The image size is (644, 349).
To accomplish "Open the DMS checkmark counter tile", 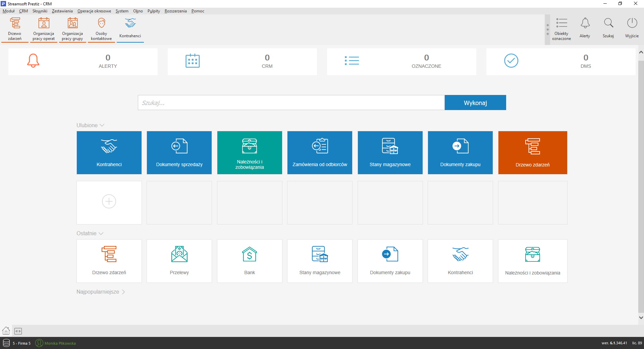I will (561, 61).
